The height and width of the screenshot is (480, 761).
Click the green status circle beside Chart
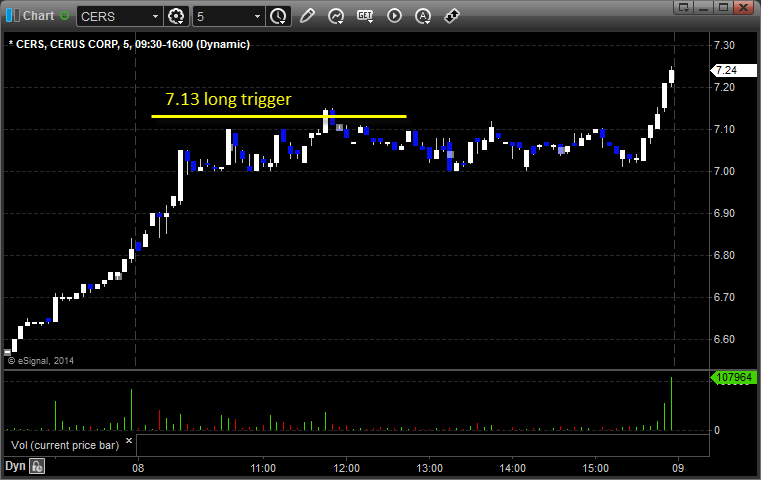64,16
